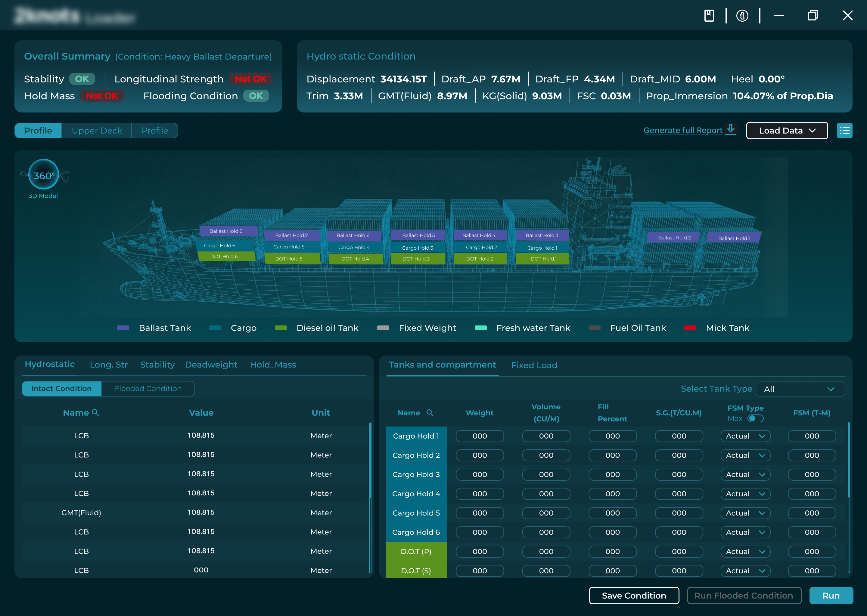Image resolution: width=867 pixels, height=616 pixels.
Task: Click the search icon in the Tanks Name header
Action: click(430, 413)
